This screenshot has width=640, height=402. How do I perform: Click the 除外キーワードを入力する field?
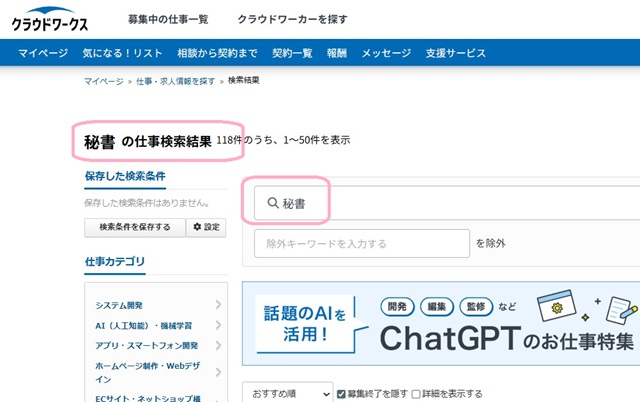pyautogui.click(x=362, y=244)
